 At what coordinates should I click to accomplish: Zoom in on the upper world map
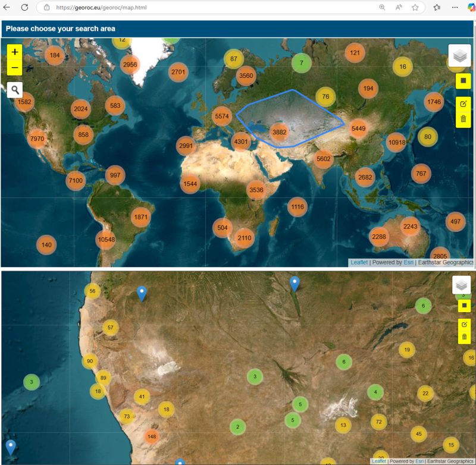[x=15, y=52]
